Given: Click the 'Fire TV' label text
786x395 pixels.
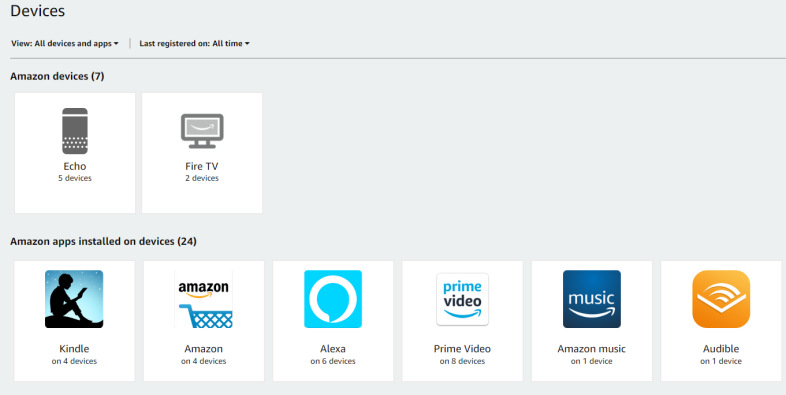Looking at the screenshot, I should tap(202, 166).
